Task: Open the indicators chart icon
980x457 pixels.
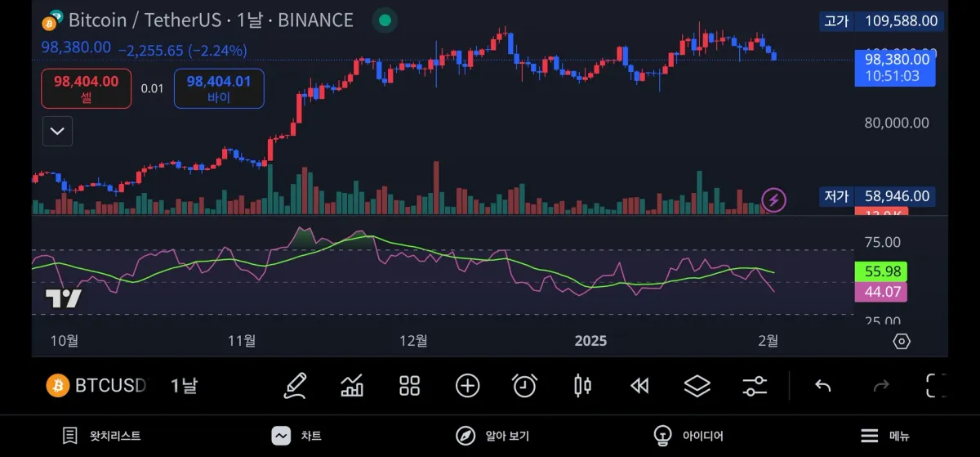Action: click(x=352, y=385)
